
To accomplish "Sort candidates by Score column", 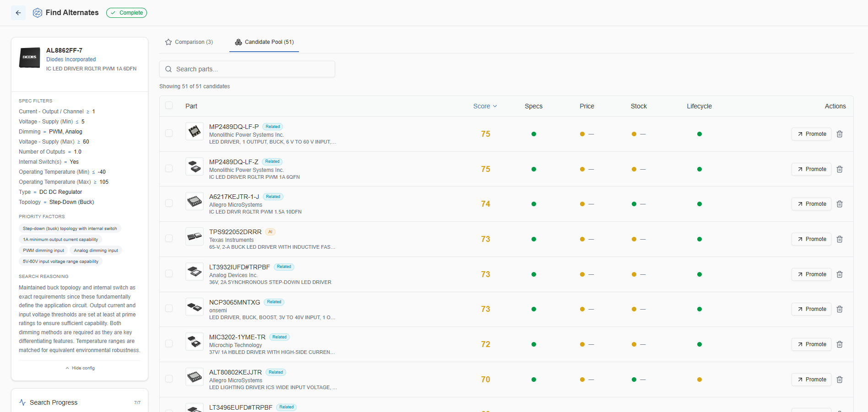I will tap(485, 106).
